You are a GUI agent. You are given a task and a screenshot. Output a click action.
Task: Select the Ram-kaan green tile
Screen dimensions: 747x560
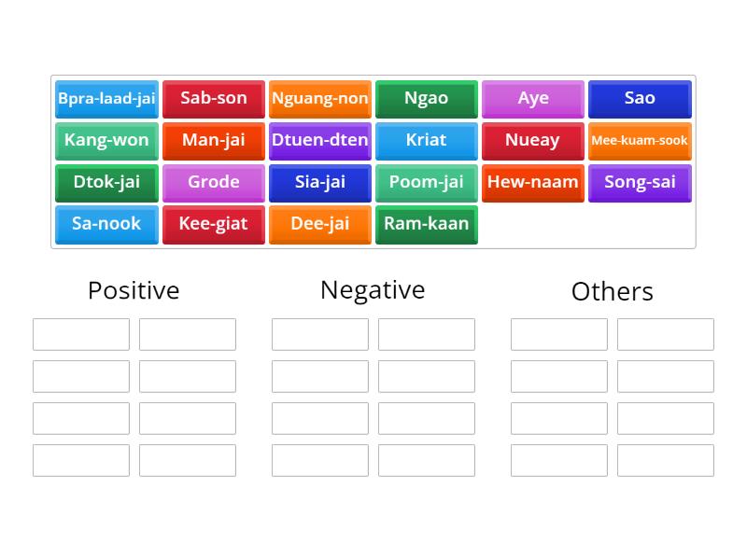pos(426,225)
